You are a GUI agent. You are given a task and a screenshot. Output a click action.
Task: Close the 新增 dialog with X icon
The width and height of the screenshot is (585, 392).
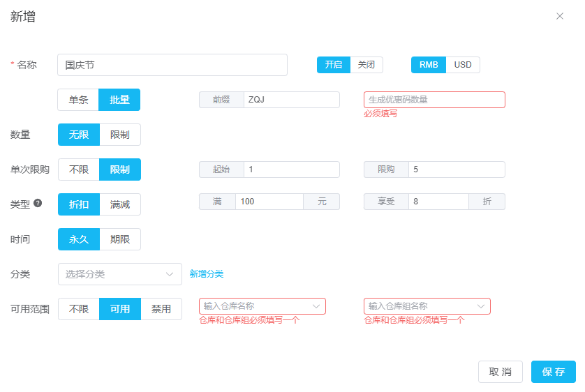[559, 16]
